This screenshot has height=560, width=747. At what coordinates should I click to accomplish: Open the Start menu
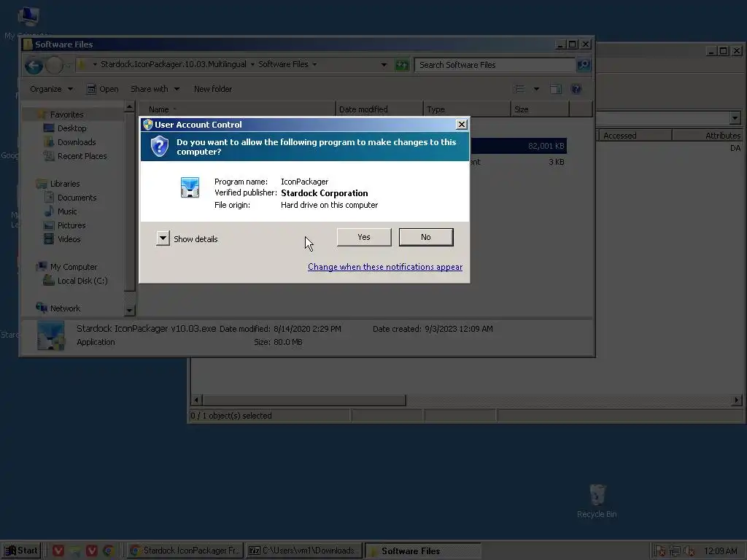21,551
